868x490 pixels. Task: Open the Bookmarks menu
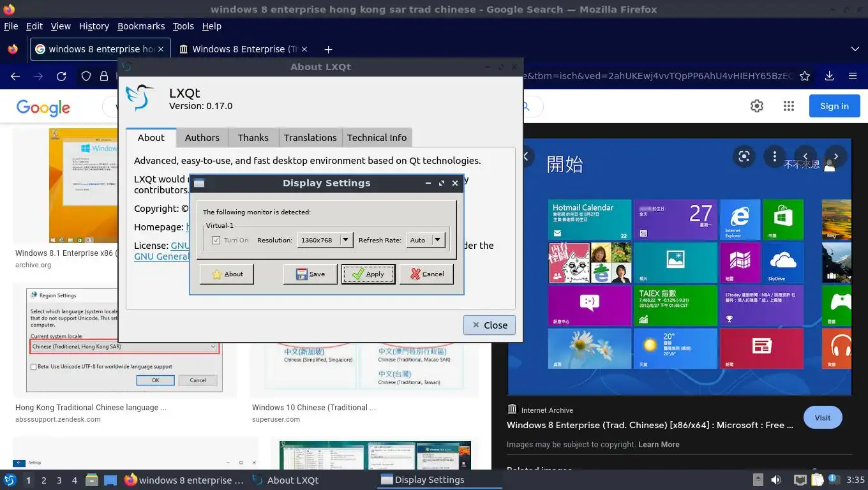(x=141, y=26)
